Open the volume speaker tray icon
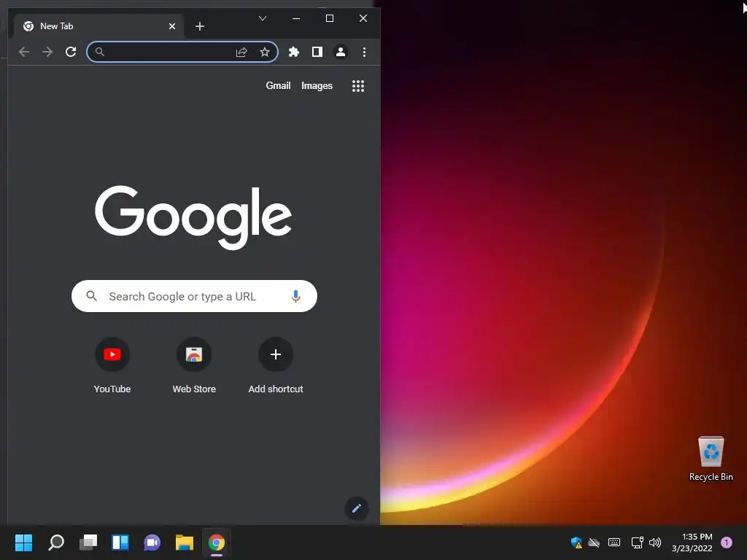 click(x=656, y=542)
